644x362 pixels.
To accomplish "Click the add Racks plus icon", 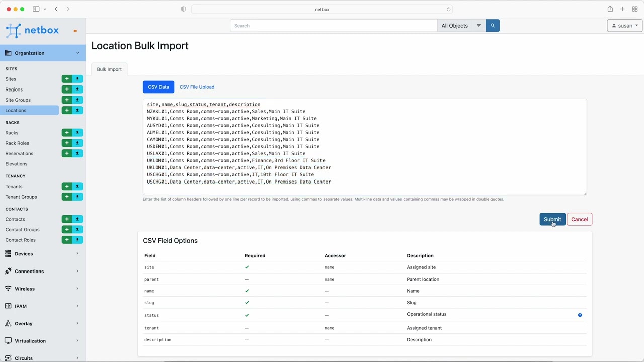I will point(67,133).
